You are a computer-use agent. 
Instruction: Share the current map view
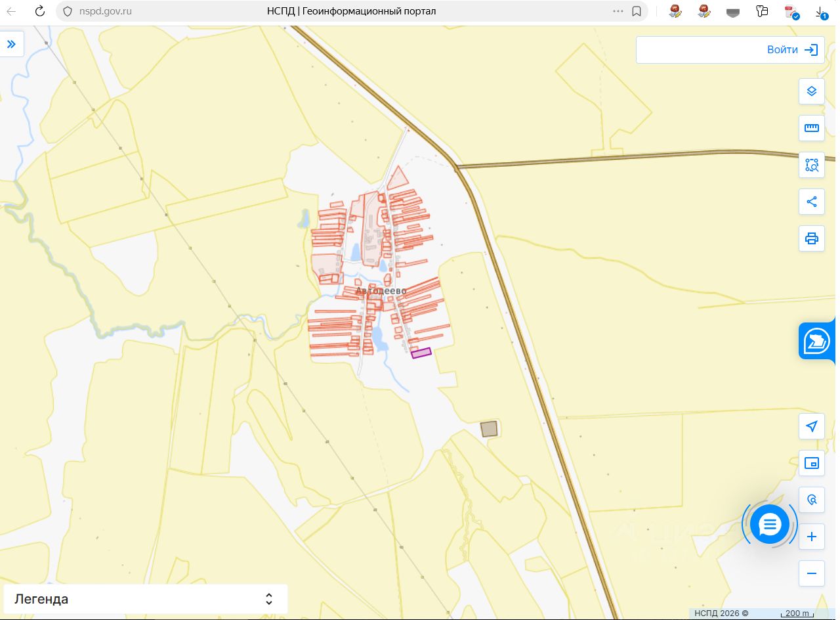pyautogui.click(x=811, y=202)
